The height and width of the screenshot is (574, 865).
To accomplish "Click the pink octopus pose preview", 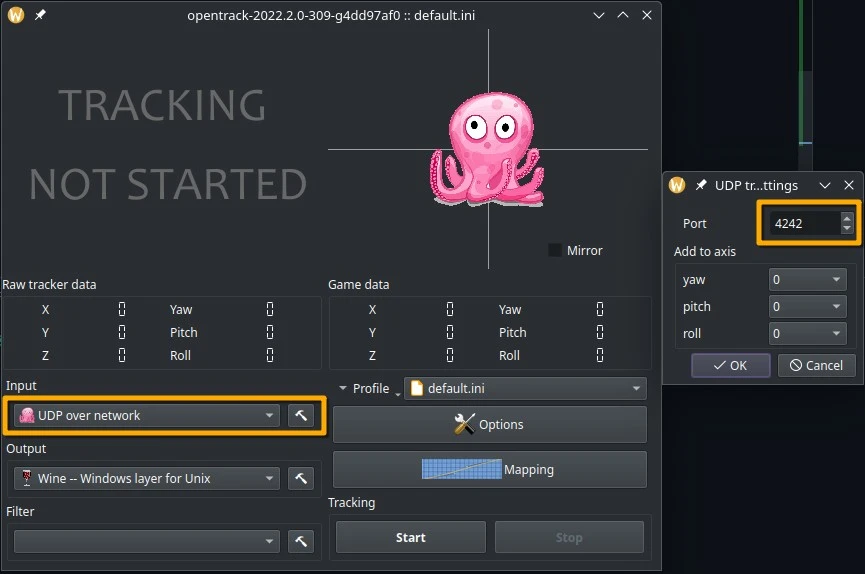I will point(488,150).
